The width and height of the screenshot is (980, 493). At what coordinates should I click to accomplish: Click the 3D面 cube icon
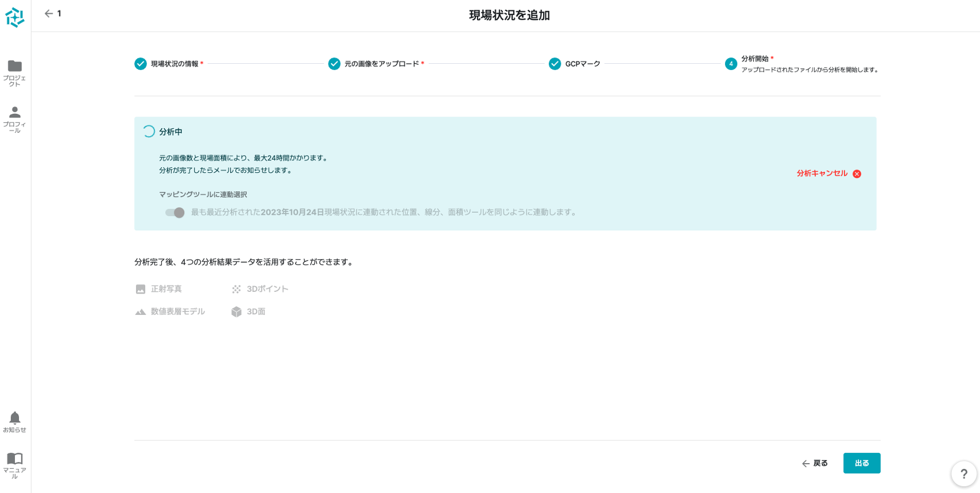tap(237, 312)
